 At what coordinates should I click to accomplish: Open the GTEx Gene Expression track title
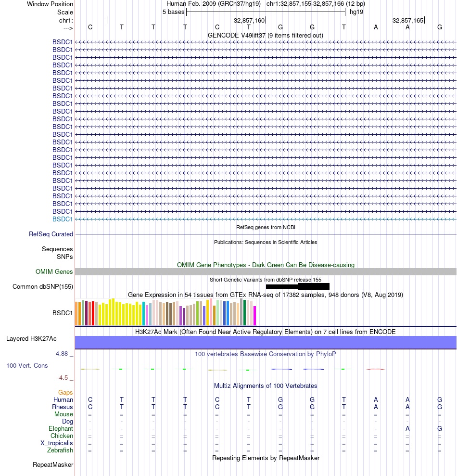[265, 295]
